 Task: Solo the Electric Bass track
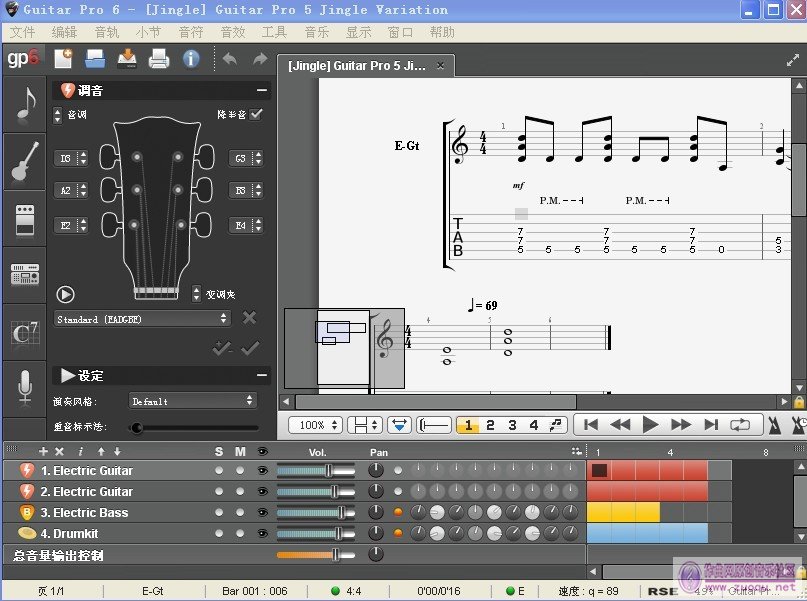pos(219,512)
